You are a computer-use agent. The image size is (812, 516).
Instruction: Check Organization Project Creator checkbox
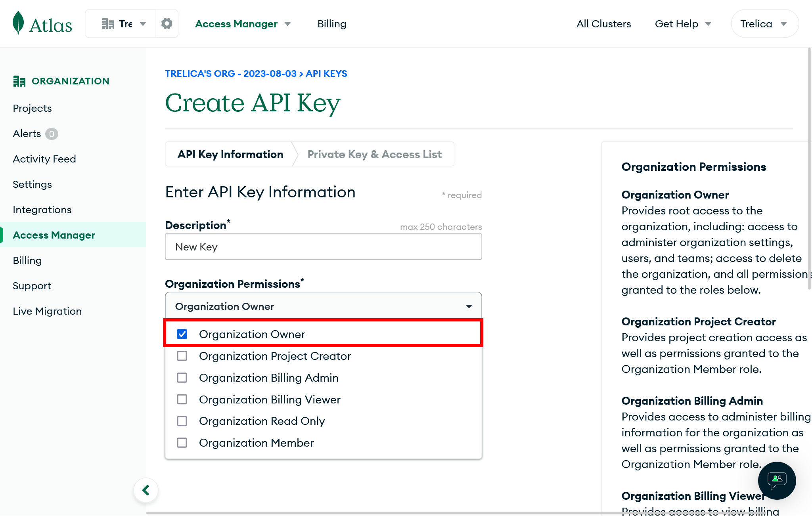182,356
